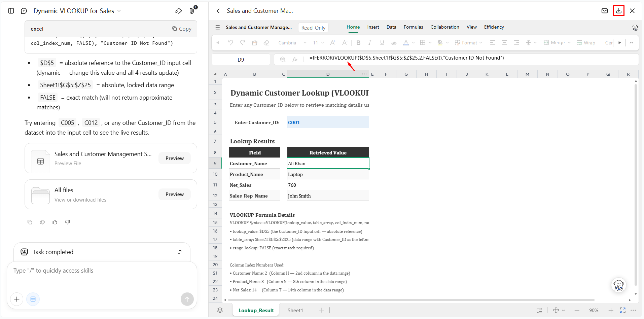
Task: Click the Read-Only badge
Action: tap(313, 28)
